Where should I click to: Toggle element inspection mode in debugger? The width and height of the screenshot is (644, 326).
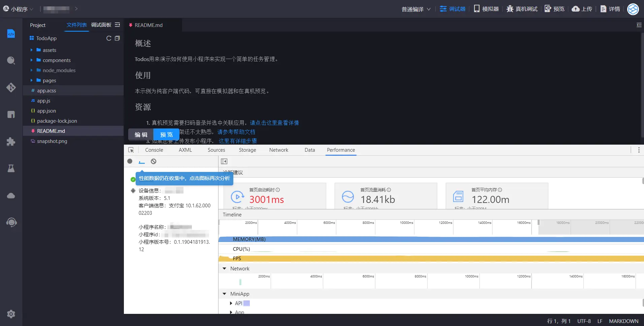tap(131, 150)
